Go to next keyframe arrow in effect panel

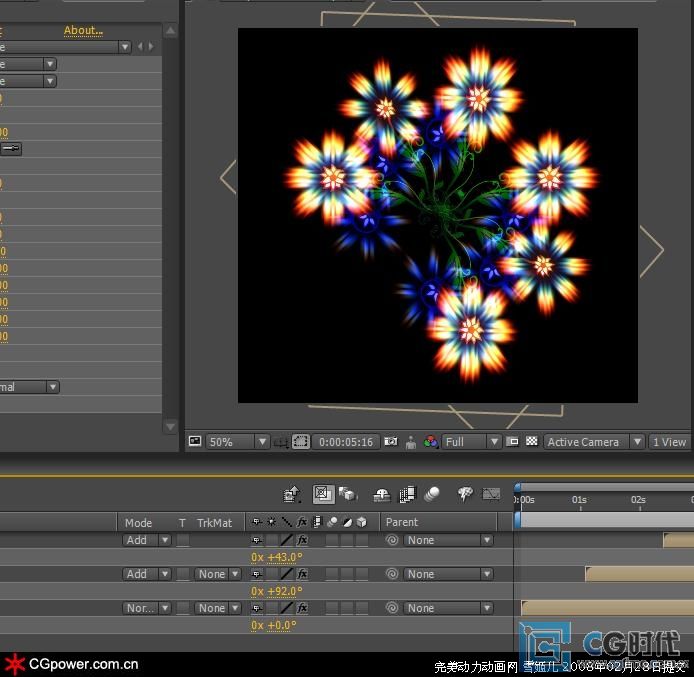[151, 46]
